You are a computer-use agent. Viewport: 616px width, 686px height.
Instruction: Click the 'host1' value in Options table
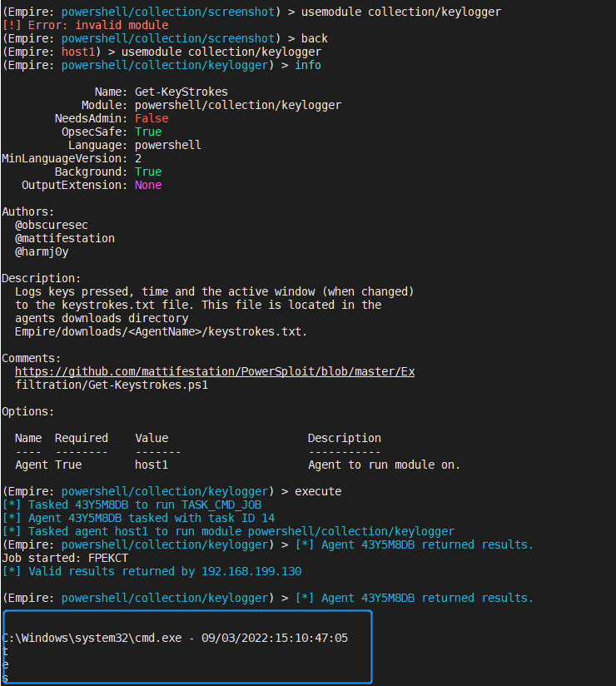tap(152, 465)
